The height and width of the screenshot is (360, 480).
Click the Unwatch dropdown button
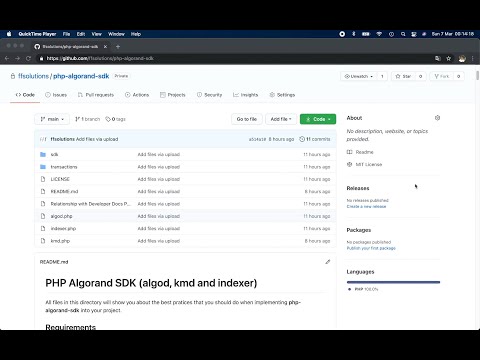click(x=359, y=76)
